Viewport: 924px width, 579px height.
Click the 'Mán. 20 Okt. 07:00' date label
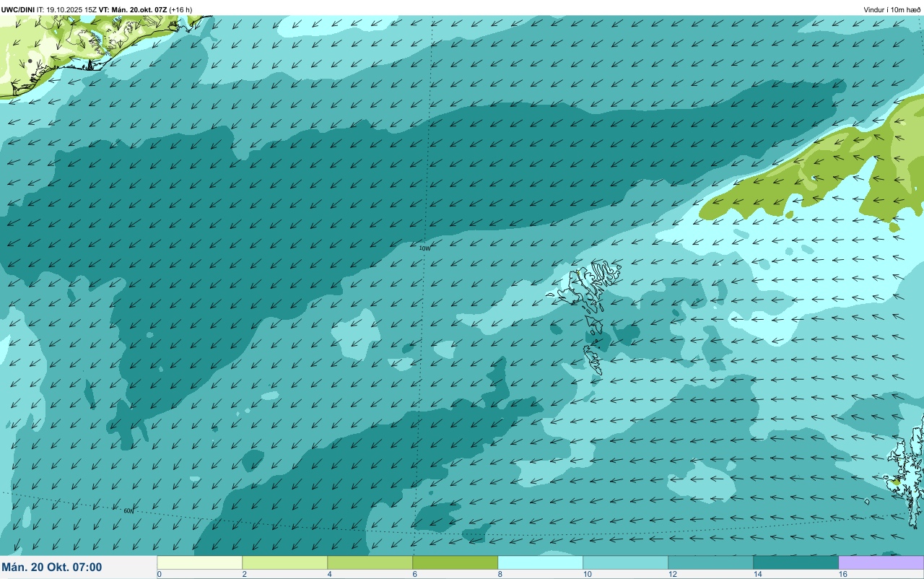click(52, 567)
